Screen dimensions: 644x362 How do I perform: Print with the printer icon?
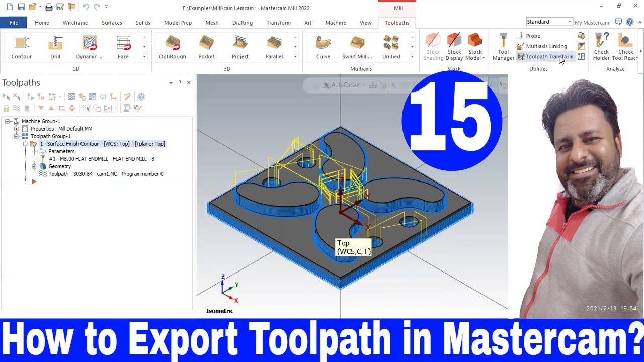[x=49, y=7]
